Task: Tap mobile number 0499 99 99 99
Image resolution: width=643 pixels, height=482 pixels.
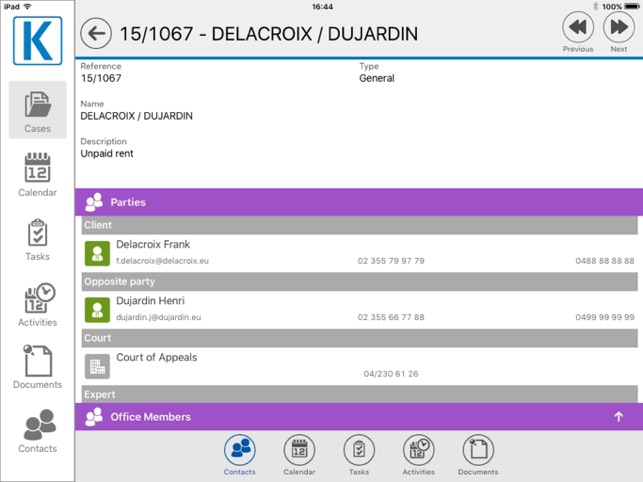Action: pyautogui.click(x=605, y=317)
